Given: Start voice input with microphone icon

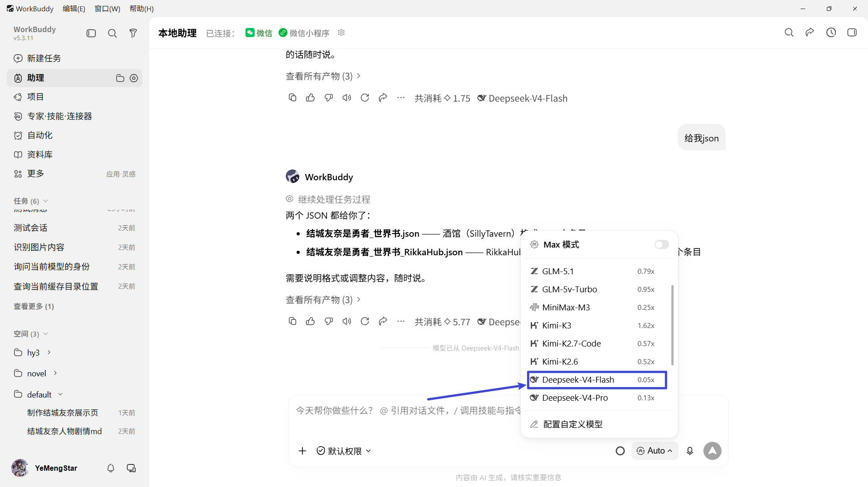Looking at the screenshot, I should tap(690, 451).
